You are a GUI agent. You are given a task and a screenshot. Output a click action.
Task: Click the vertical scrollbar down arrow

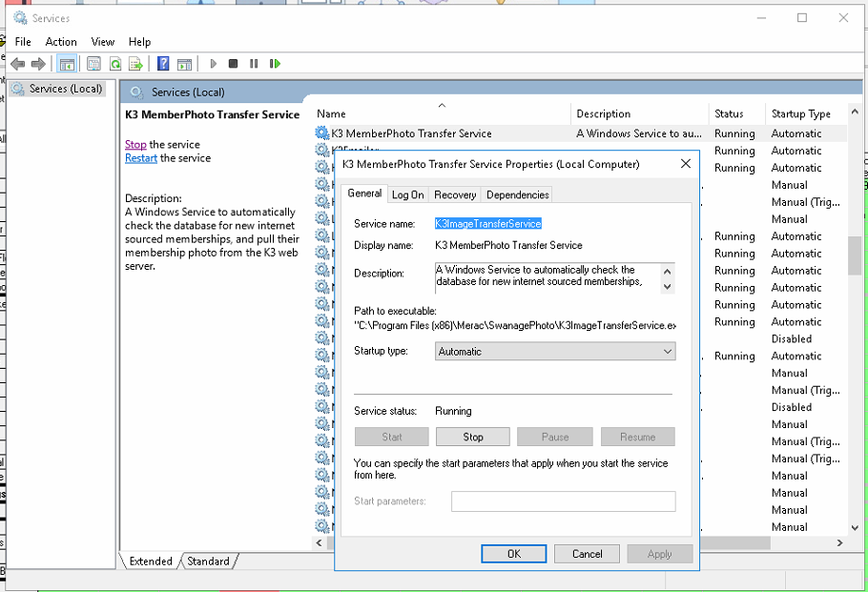click(x=855, y=527)
